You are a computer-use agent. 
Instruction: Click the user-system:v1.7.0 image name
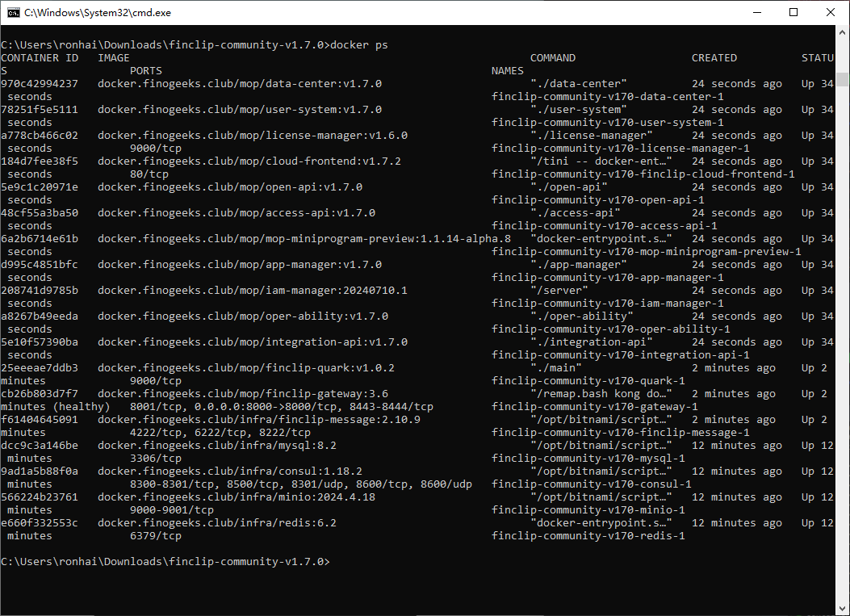(x=240, y=110)
